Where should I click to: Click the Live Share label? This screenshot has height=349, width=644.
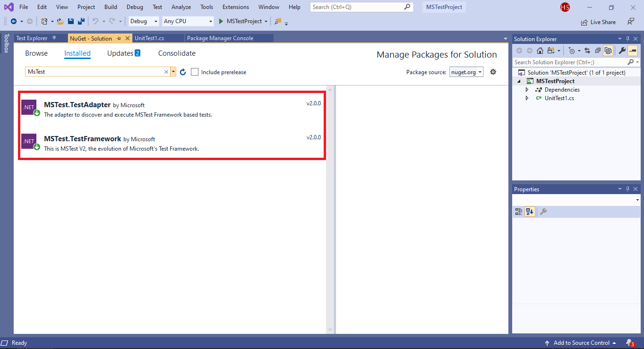(603, 22)
